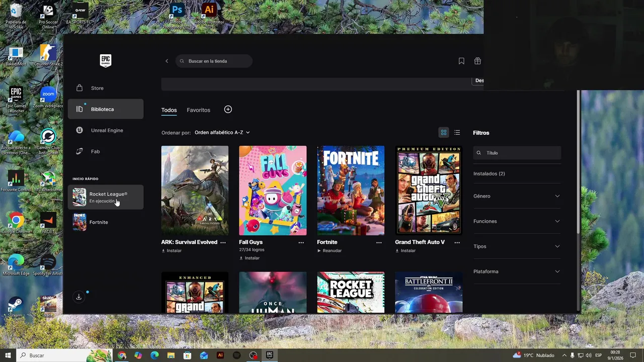Switch to the Favoritos tab
Viewport: 644px width, 362px height.
[x=198, y=110]
